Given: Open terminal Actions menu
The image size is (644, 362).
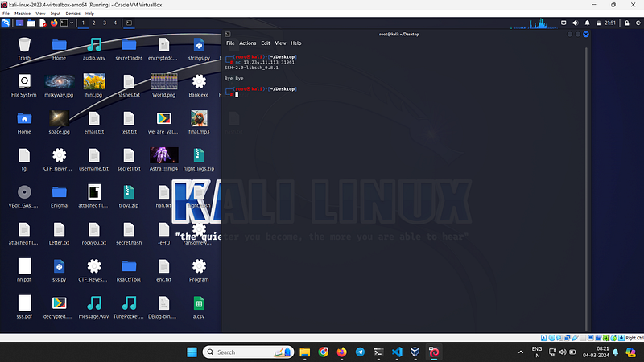Looking at the screenshot, I should pos(248,43).
